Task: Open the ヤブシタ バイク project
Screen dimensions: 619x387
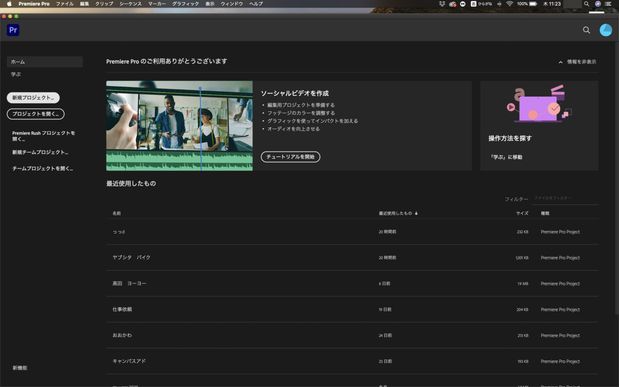Action: click(352, 257)
